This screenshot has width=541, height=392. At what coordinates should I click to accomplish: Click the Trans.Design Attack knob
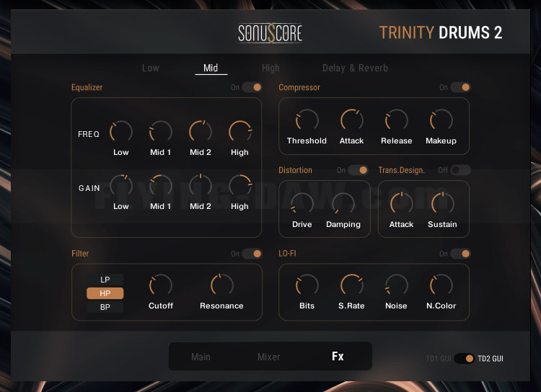(401, 203)
